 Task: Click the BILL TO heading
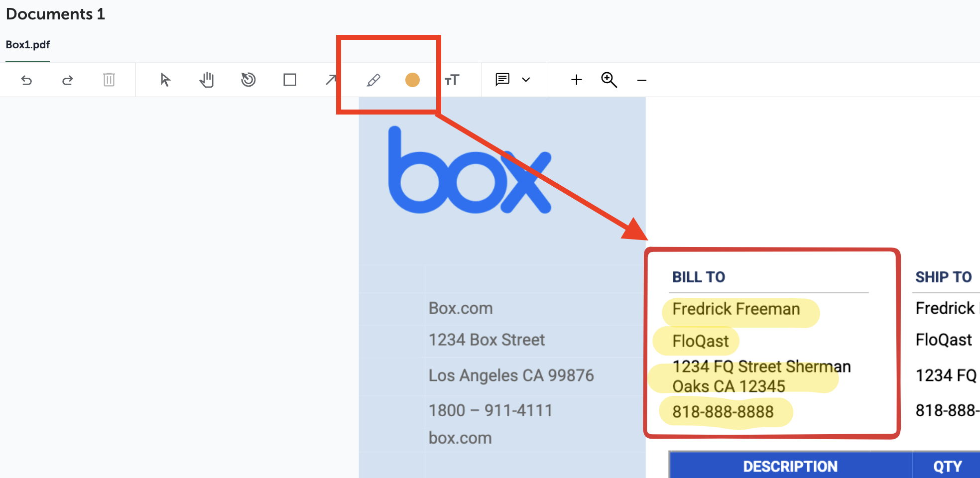coord(699,277)
